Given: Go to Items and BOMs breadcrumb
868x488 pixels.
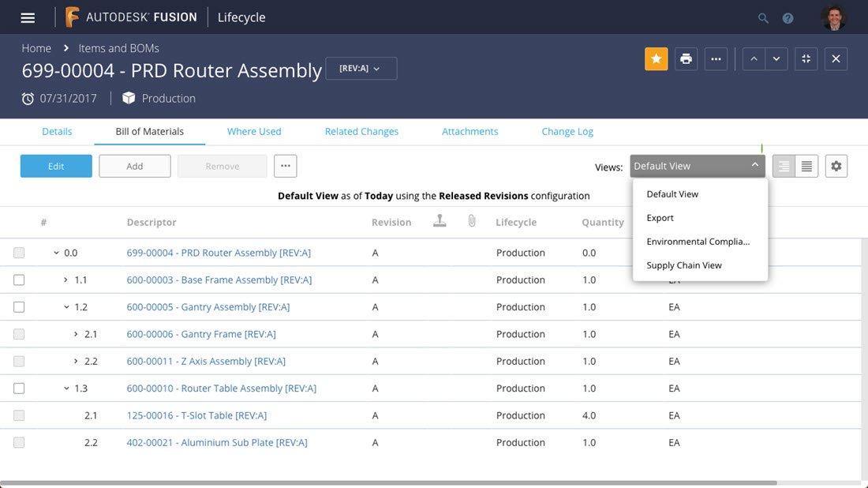Looking at the screenshot, I should (x=118, y=48).
